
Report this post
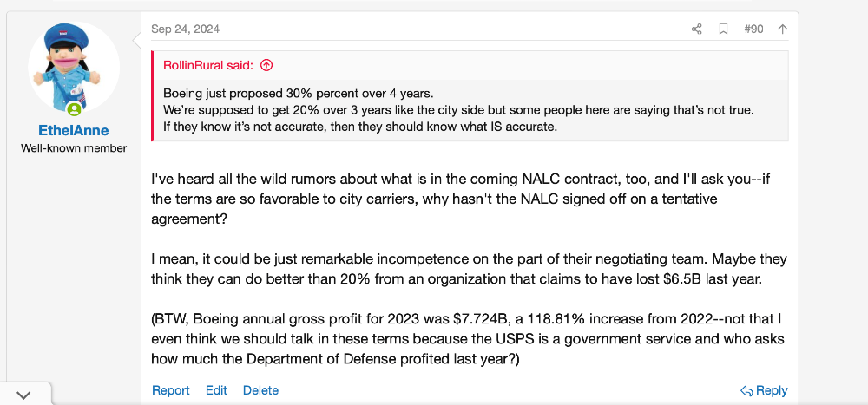coord(170,390)
